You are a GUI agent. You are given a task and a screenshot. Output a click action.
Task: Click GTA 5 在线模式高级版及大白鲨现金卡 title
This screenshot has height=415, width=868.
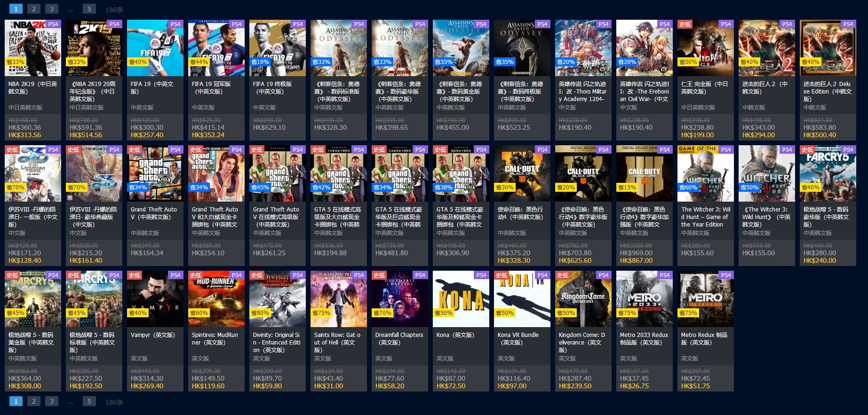[337, 217]
